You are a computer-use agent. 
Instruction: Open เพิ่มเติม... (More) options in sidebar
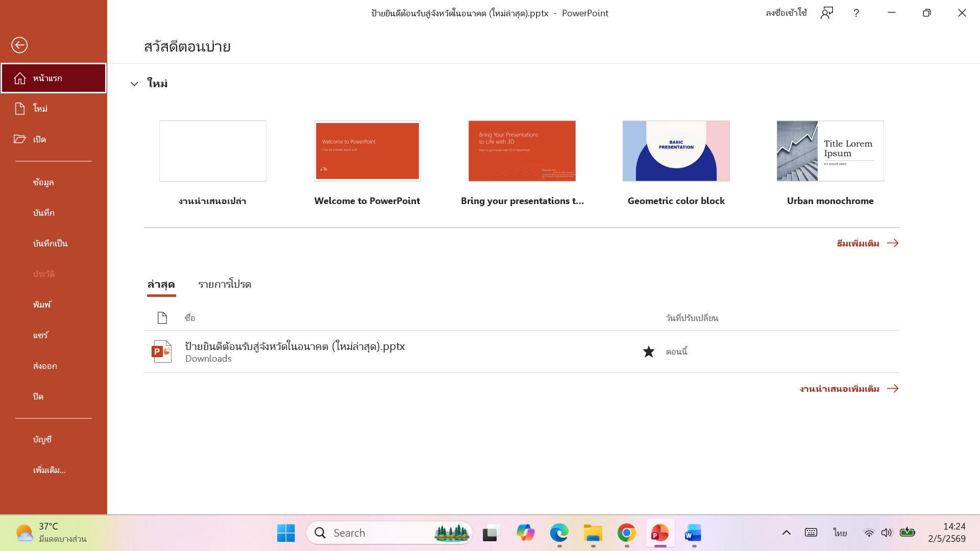click(54, 470)
